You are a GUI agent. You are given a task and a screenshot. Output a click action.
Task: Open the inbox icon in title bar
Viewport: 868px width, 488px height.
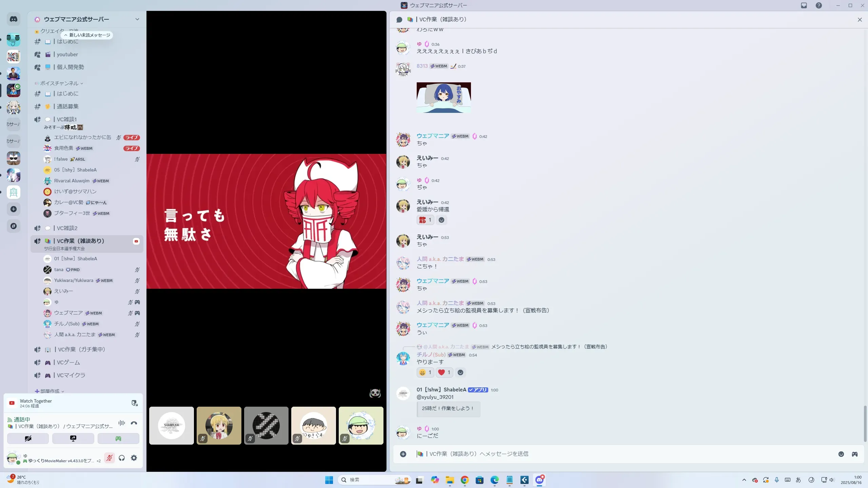coord(804,5)
